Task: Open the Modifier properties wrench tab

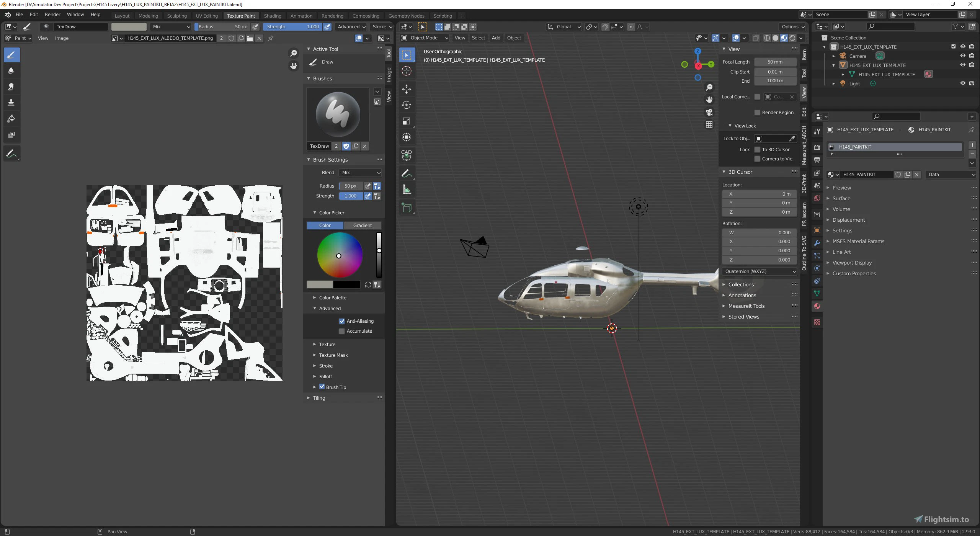Action: 817,243
